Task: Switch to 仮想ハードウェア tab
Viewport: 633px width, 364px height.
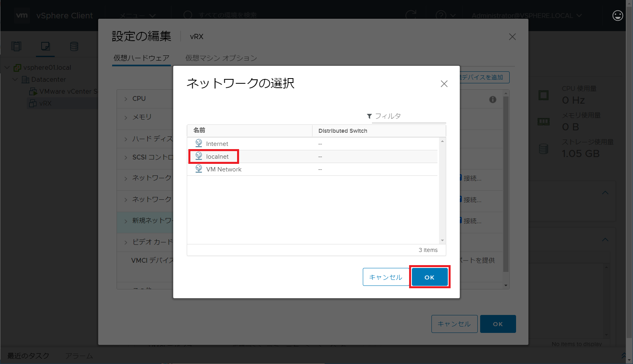Action: [141, 58]
